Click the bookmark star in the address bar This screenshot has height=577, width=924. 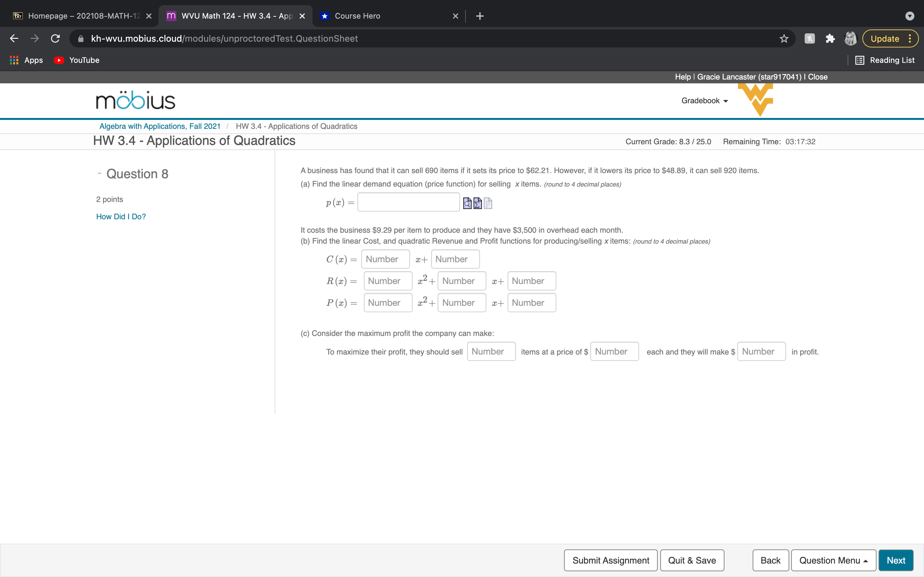pos(783,38)
